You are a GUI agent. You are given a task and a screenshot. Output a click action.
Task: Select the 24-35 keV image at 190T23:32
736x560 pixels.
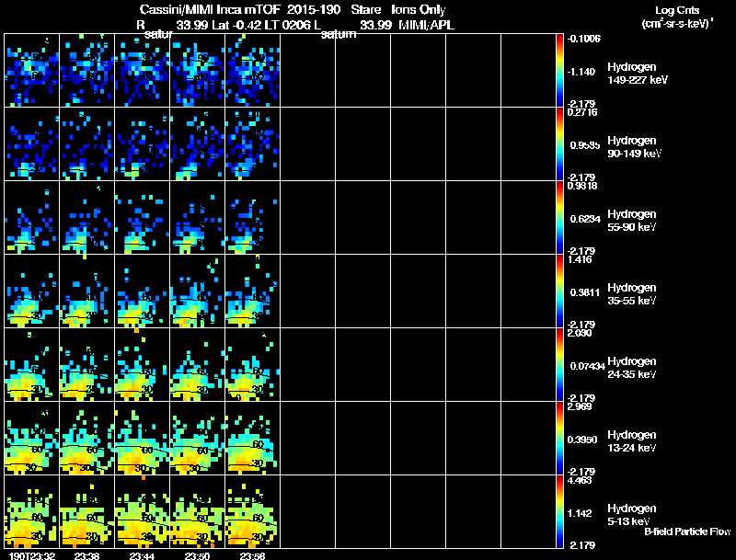click(32, 365)
